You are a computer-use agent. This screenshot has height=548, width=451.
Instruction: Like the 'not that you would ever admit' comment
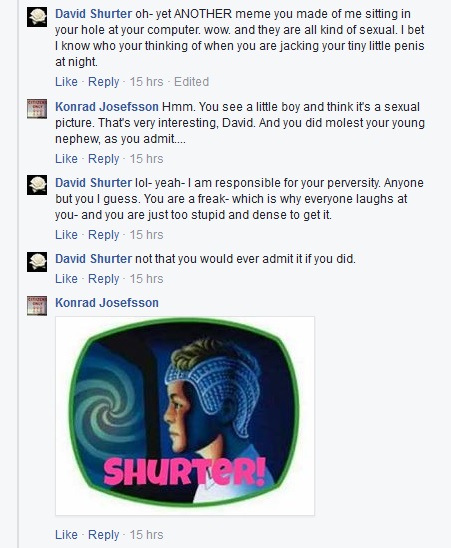tap(66, 279)
